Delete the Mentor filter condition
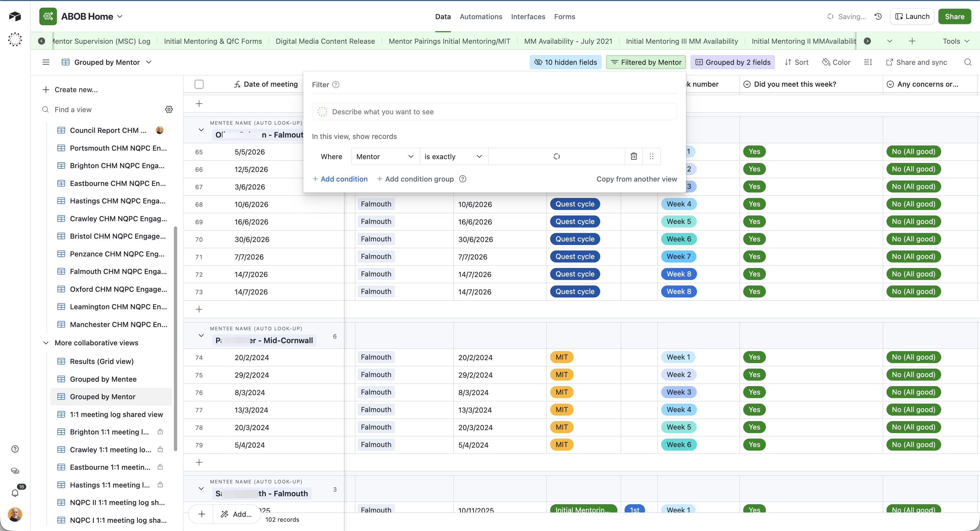 (x=634, y=156)
